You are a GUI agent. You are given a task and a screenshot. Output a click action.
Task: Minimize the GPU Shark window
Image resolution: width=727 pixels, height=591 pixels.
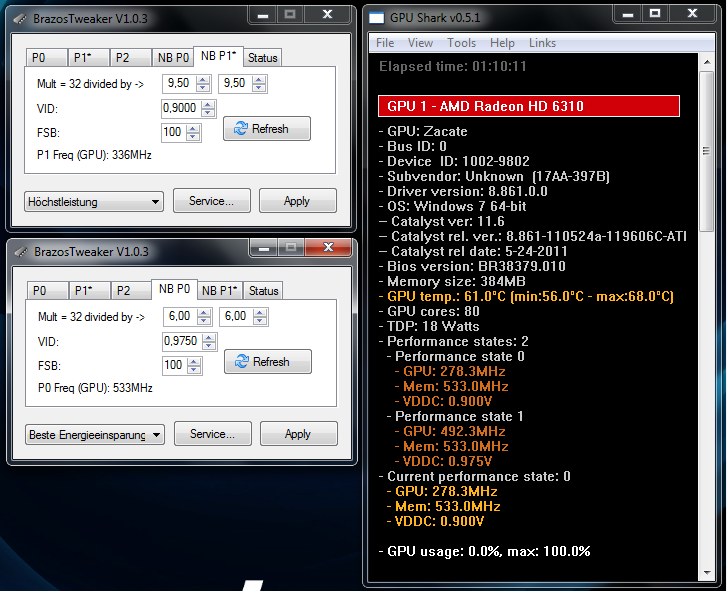[628, 14]
